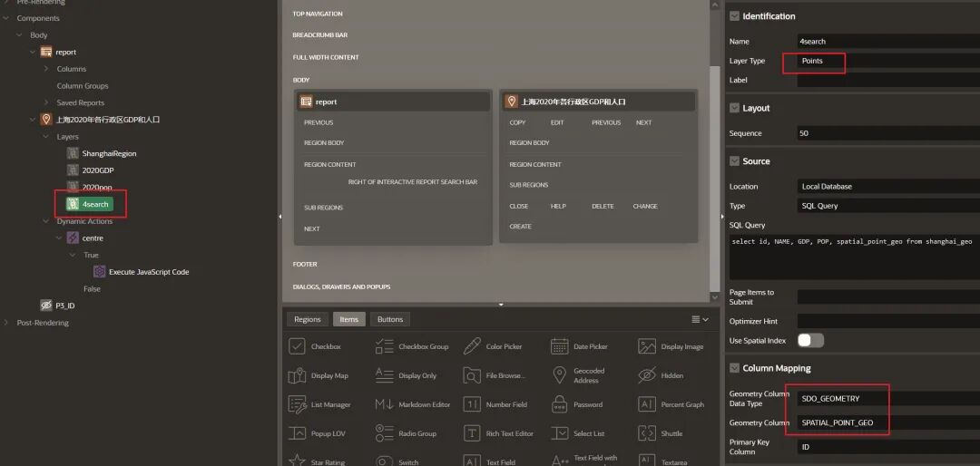Select the ShanghaiRegion layer icon
The height and width of the screenshot is (466, 980).
pyautogui.click(x=73, y=153)
